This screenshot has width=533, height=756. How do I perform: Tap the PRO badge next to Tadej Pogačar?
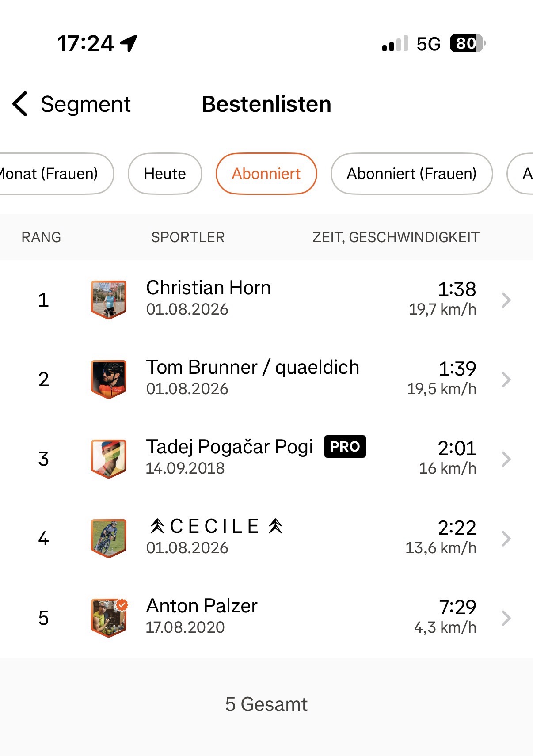345,446
